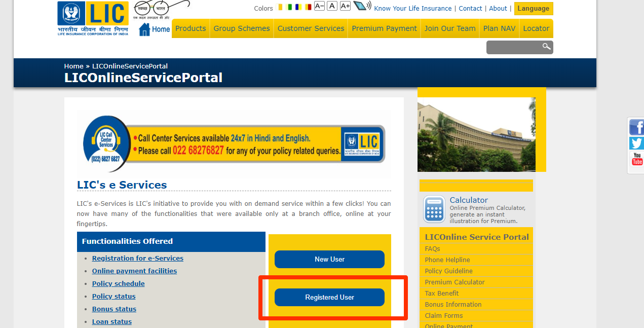Click the Calculator icon
The width and height of the screenshot is (644, 328).
pyautogui.click(x=434, y=209)
